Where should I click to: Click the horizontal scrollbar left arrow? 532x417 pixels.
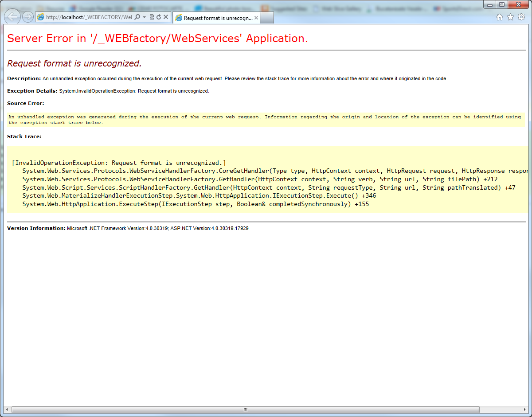pyautogui.click(x=6, y=409)
